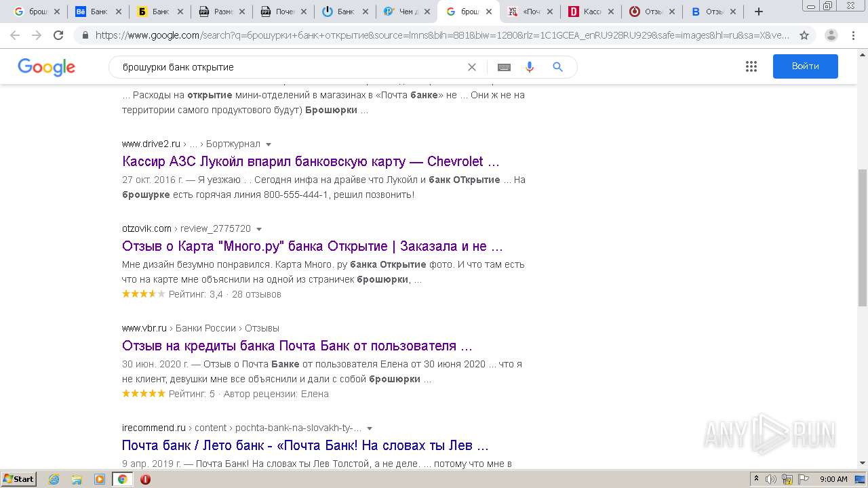Image resolution: width=868 pixels, height=488 pixels.
Task: Close the active Google search tab
Action: pyautogui.click(x=489, y=12)
